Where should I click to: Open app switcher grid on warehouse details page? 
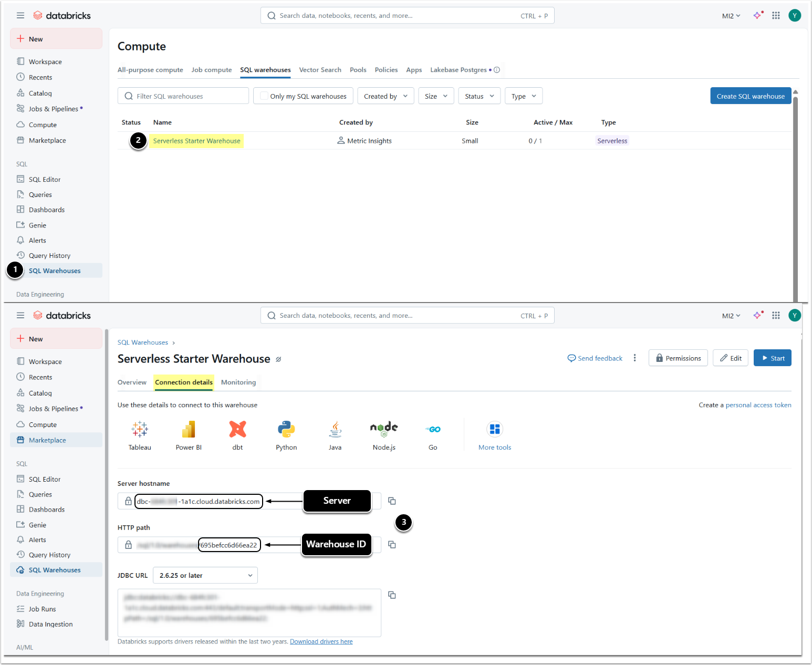click(x=776, y=315)
